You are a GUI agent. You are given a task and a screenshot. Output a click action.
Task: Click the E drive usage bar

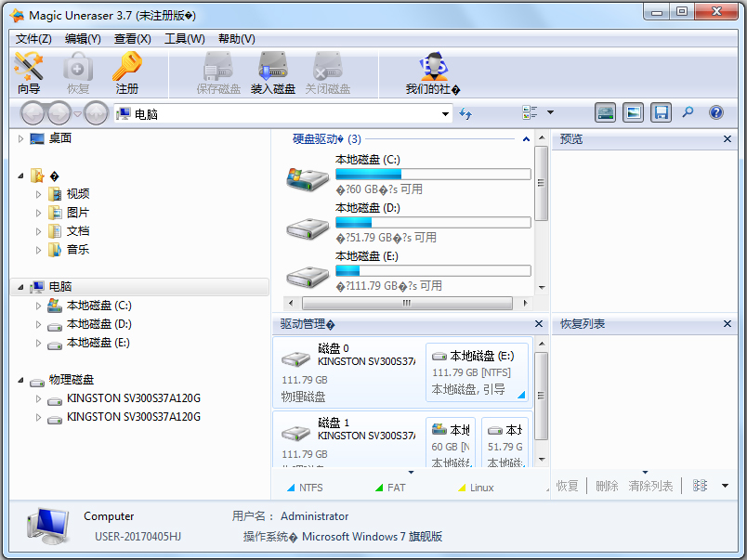coord(433,271)
